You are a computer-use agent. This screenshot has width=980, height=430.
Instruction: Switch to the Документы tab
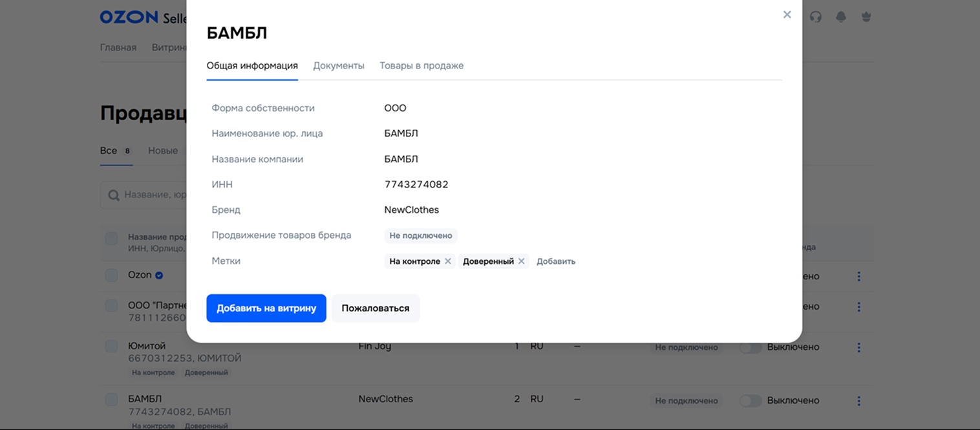339,65
